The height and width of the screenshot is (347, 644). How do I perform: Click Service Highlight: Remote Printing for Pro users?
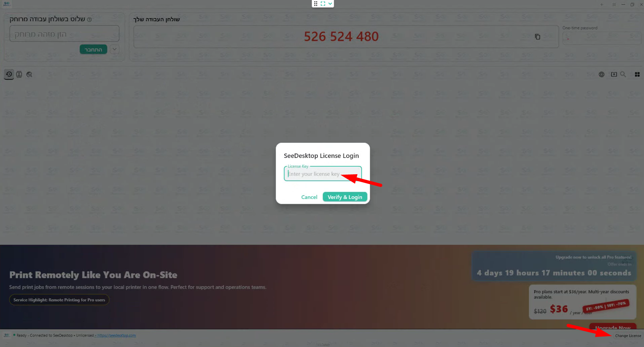pos(59,300)
